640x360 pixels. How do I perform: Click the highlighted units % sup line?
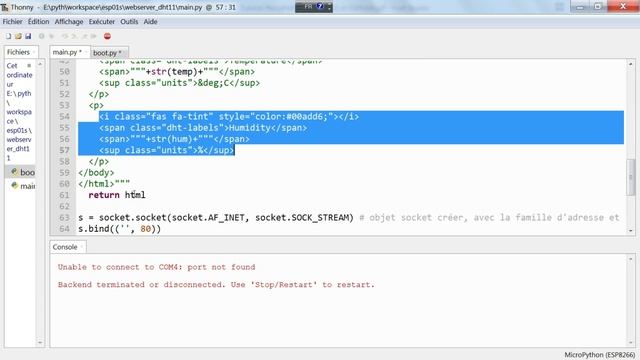(167, 150)
